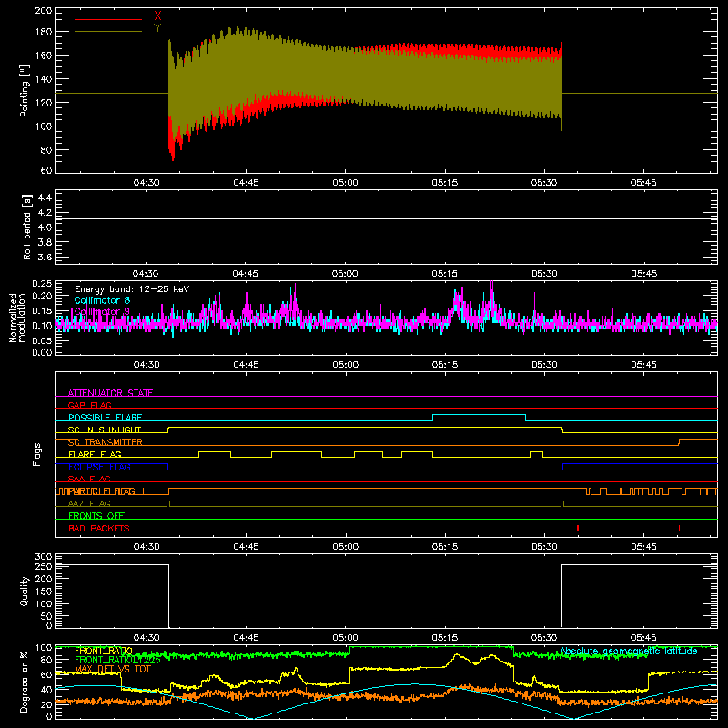The width and height of the screenshot is (728, 728).
Task: Click the 'Absolute geomagnetic latitude' legend text
Action: 629,652
